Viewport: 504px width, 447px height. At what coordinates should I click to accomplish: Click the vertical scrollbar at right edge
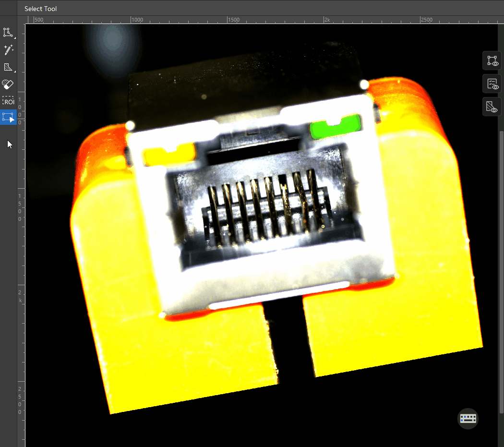(x=501, y=272)
